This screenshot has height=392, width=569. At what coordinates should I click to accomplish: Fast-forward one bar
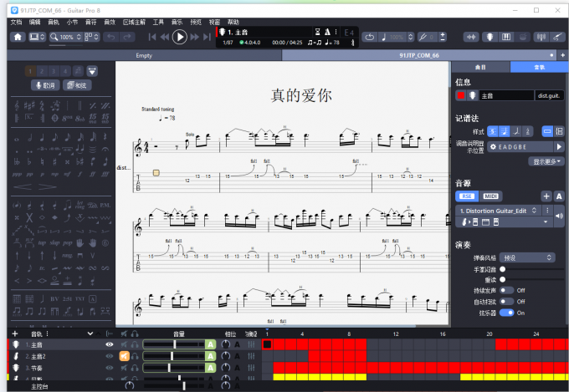(194, 37)
